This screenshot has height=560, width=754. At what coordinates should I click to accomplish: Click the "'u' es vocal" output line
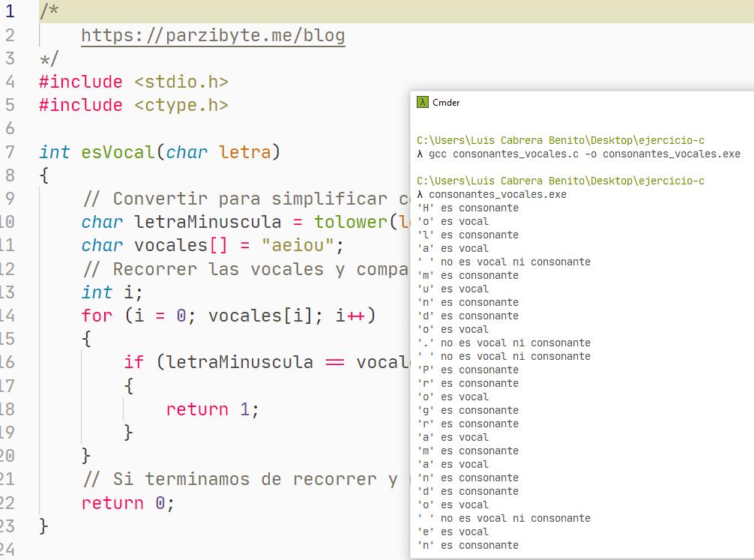click(453, 289)
